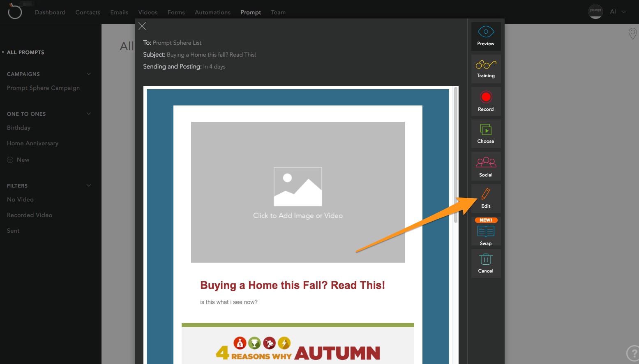Open the Team menu

pos(278,12)
